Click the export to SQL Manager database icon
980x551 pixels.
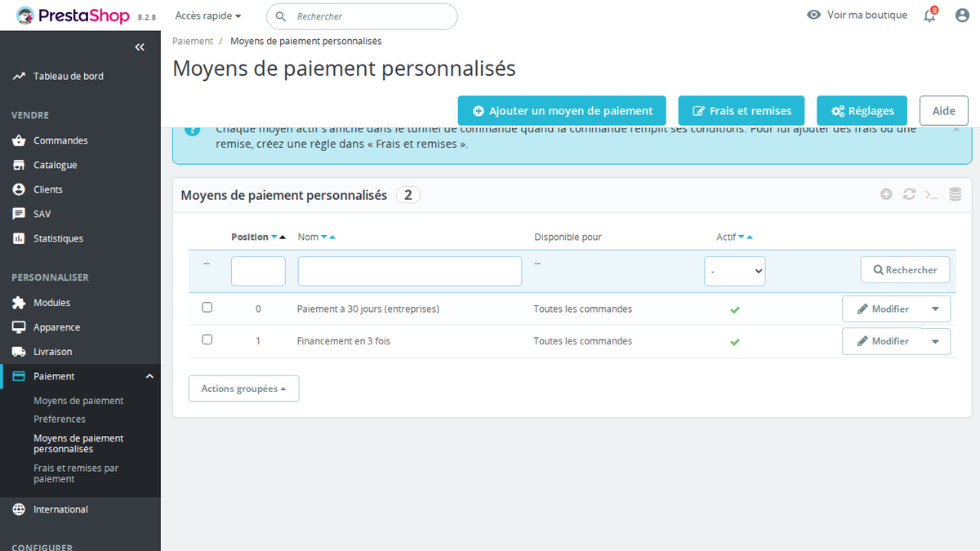955,194
